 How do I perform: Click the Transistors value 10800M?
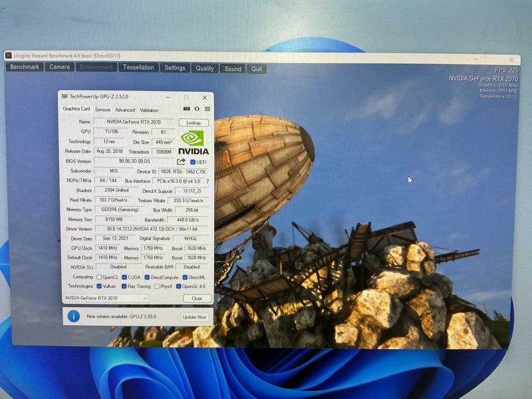tap(164, 152)
